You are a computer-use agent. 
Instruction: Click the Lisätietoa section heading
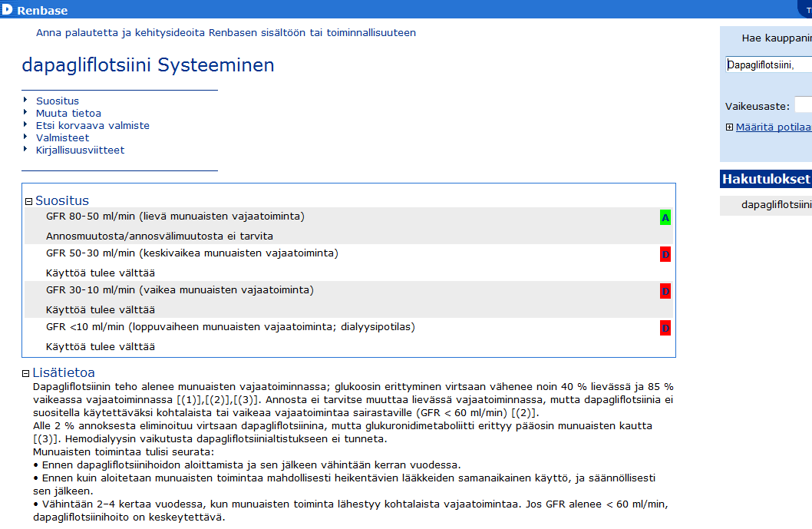tap(64, 372)
